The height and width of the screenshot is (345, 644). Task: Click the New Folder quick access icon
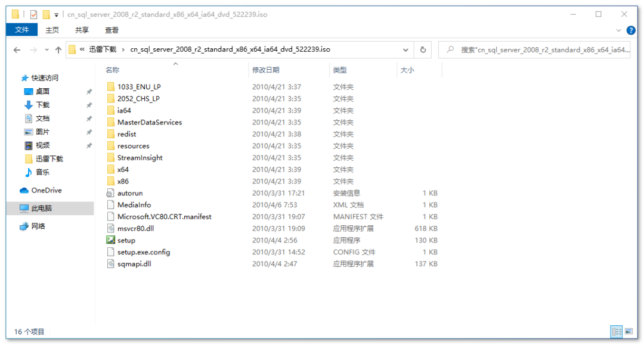click(47, 14)
